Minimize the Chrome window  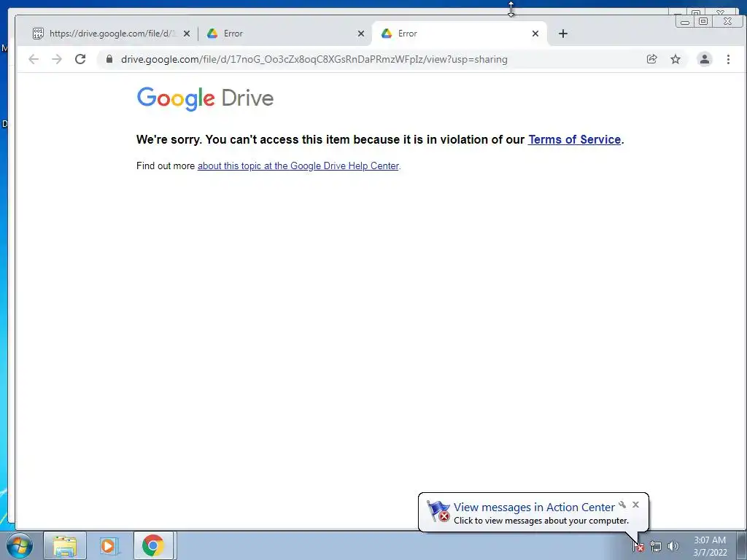click(x=684, y=21)
